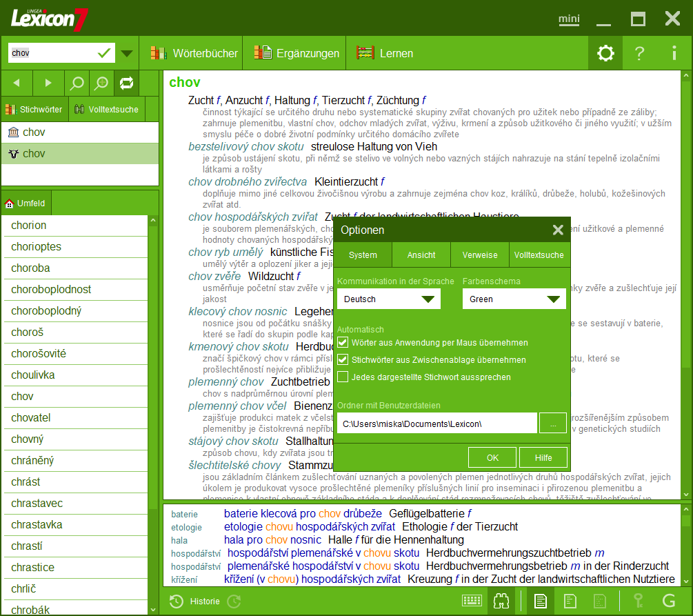Select the Stichwörter tab

click(35, 109)
